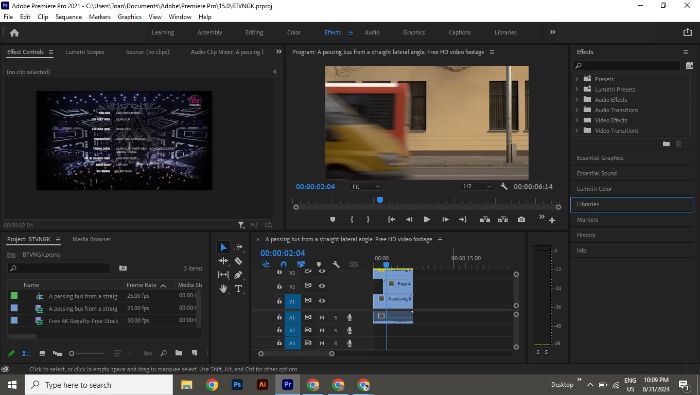Click the Home icon
Viewport: 700px width, 395px height.
(x=14, y=33)
